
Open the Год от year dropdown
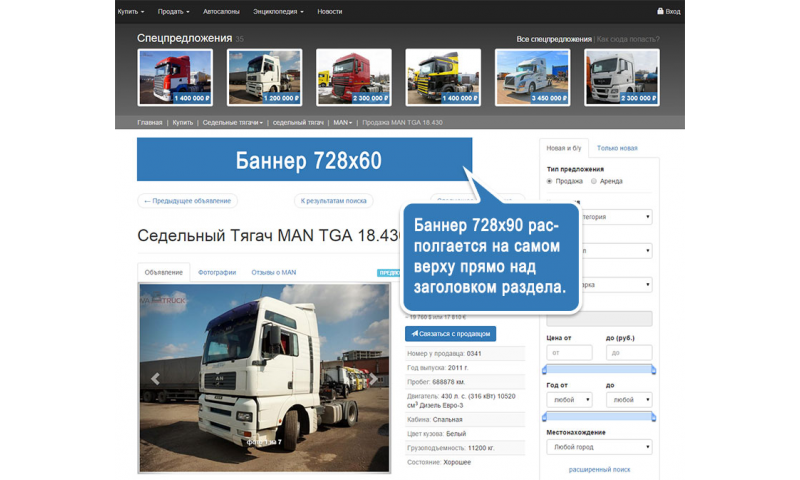tap(569, 399)
